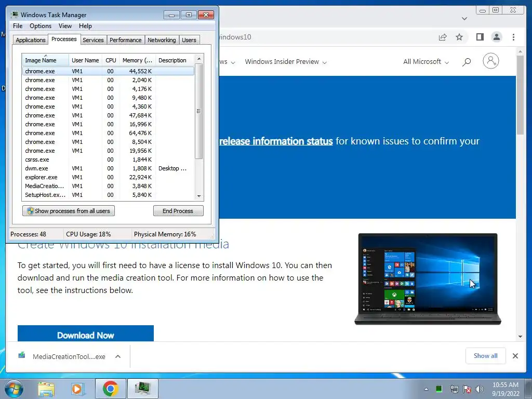The image size is (532, 399).
Task: Switch to the Performance tab
Action: 125,40
